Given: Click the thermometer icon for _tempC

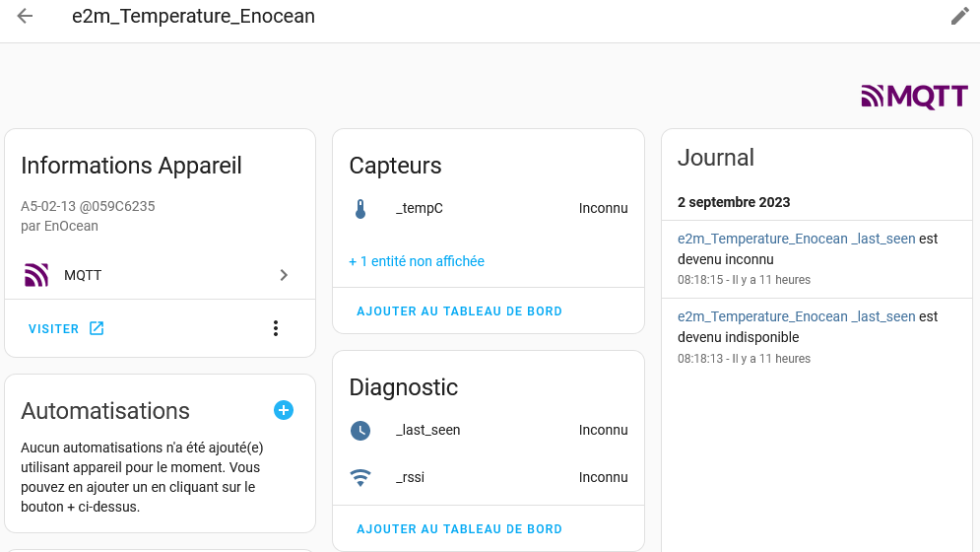Looking at the screenshot, I should point(360,209).
